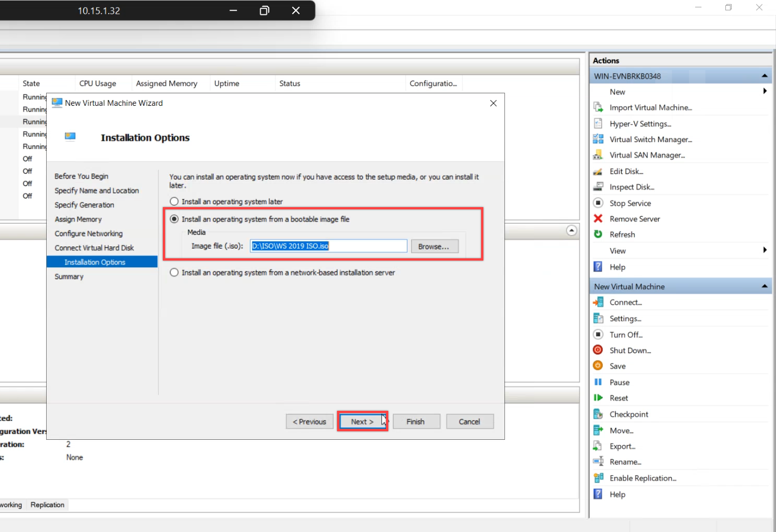Minimize the 10.15.1.32 remote session bar
This screenshot has width=776, height=532.
(233, 10)
